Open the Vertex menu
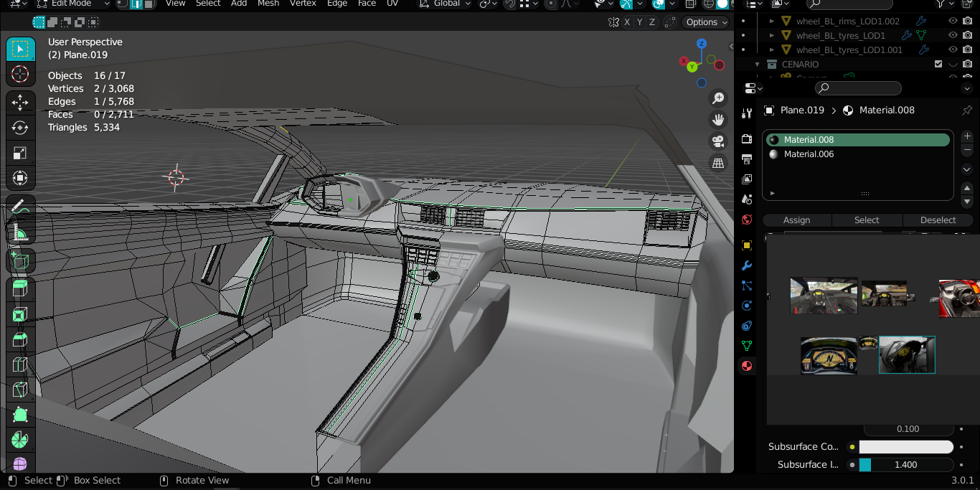This screenshot has height=490, width=980. point(303,4)
